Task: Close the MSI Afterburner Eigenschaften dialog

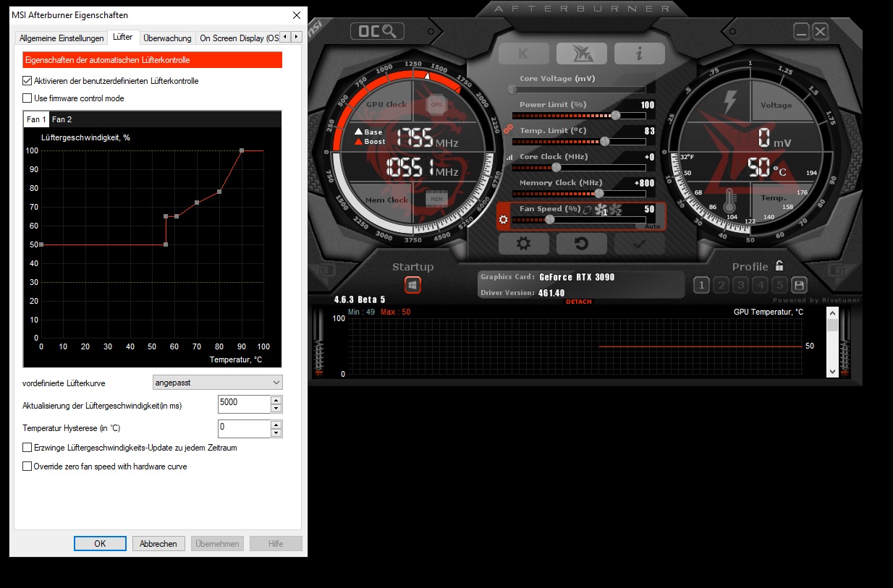Action: pyautogui.click(x=297, y=15)
